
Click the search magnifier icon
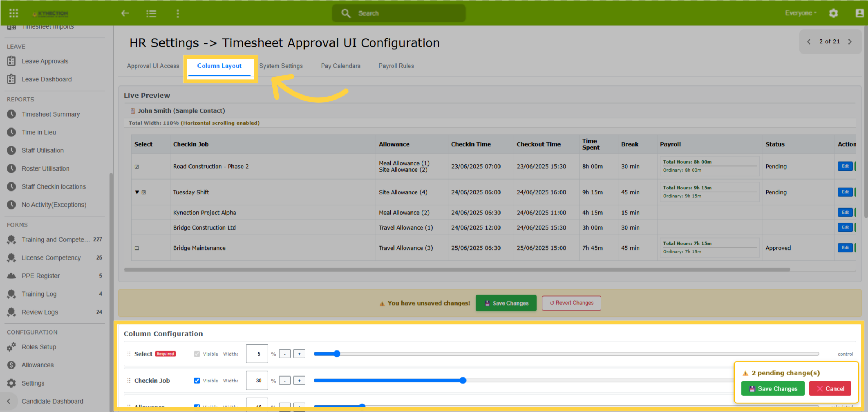point(346,13)
